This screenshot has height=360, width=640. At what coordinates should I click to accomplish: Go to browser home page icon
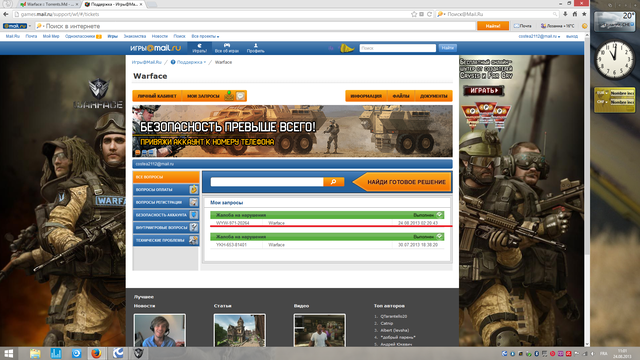pyautogui.click(x=575, y=14)
